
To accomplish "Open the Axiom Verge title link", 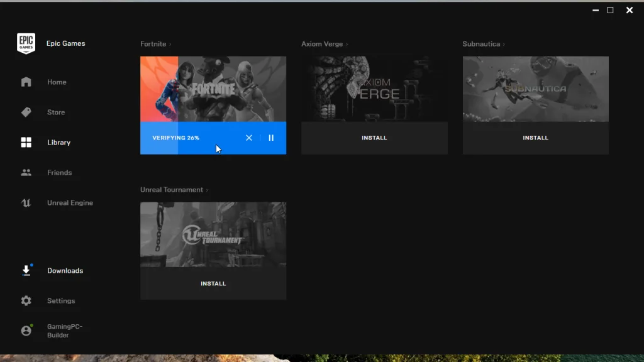I will coord(322,44).
